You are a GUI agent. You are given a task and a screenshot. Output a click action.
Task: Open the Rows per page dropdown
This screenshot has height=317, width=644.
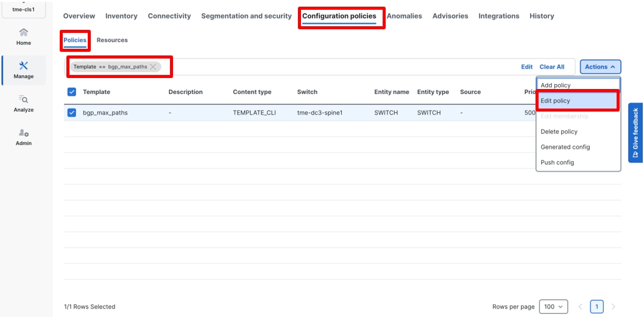pos(553,306)
